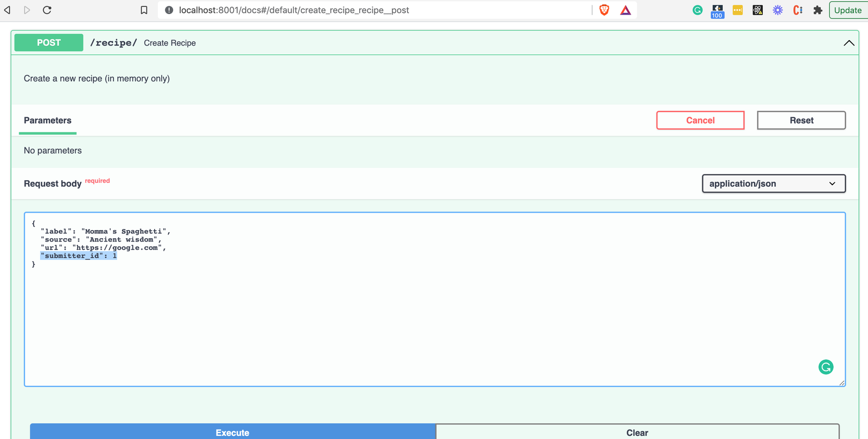Click the "source": "Ancient wisdom" line

[101, 239]
